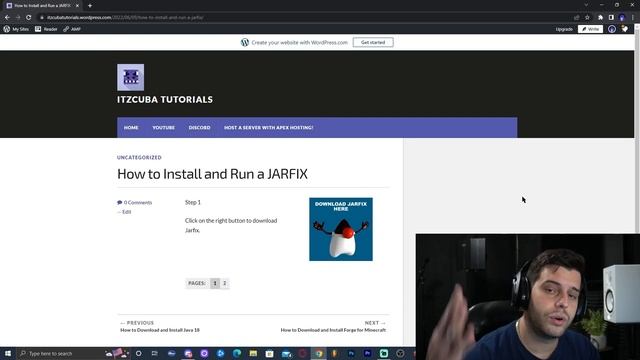Bookmark this page with the star icon
The width and height of the screenshot is (640, 360).
[x=587, y=18]
